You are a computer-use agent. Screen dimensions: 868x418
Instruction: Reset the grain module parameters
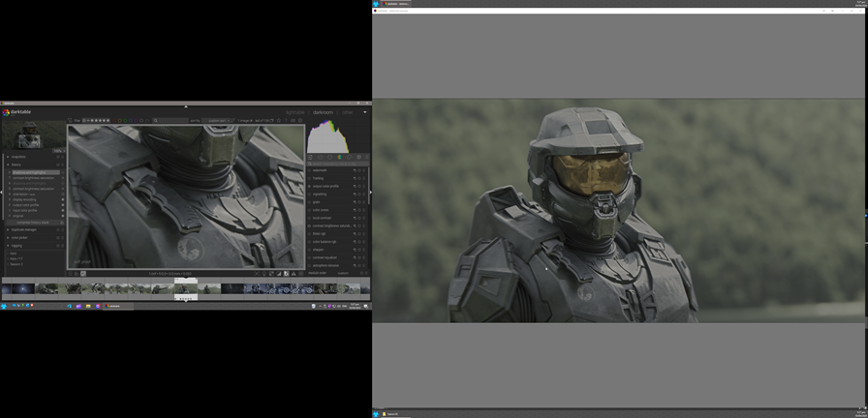359,202
